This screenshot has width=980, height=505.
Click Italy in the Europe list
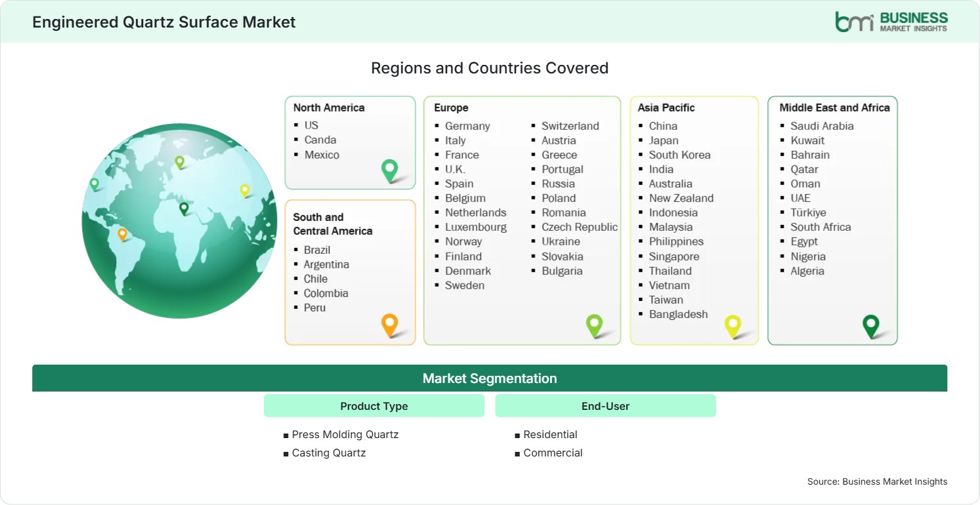(x=456, y=140)
